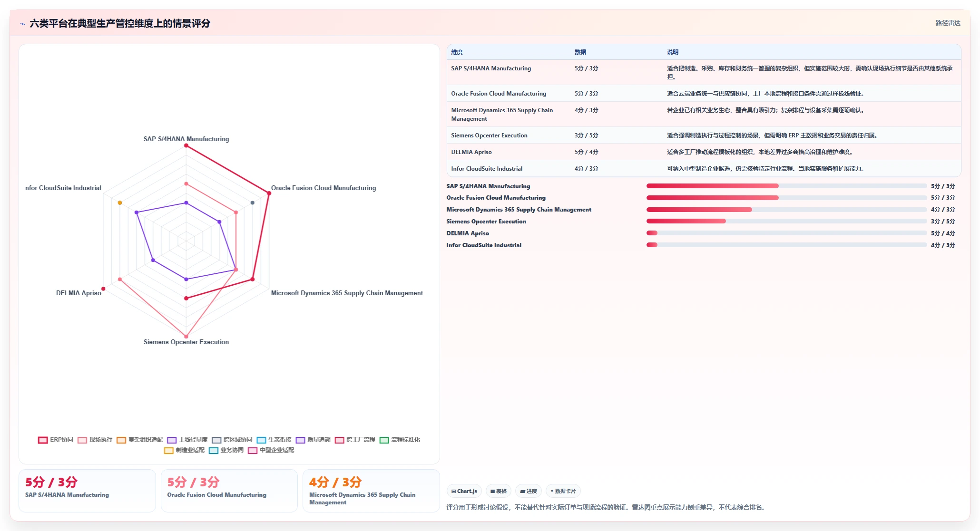
Task: Click the 5分 / 4分 score in DELMIA table row
Action: [x=586, y=152]
